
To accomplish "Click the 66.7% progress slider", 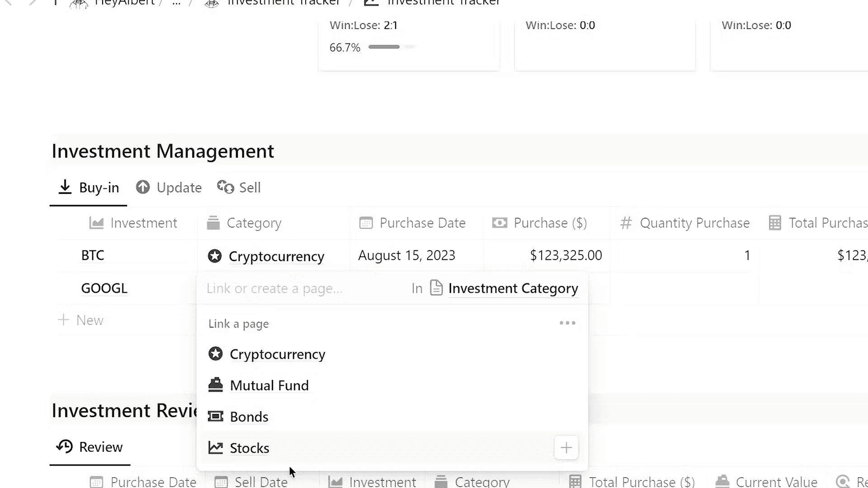I will pyautogui.click(x=391, y=47).
